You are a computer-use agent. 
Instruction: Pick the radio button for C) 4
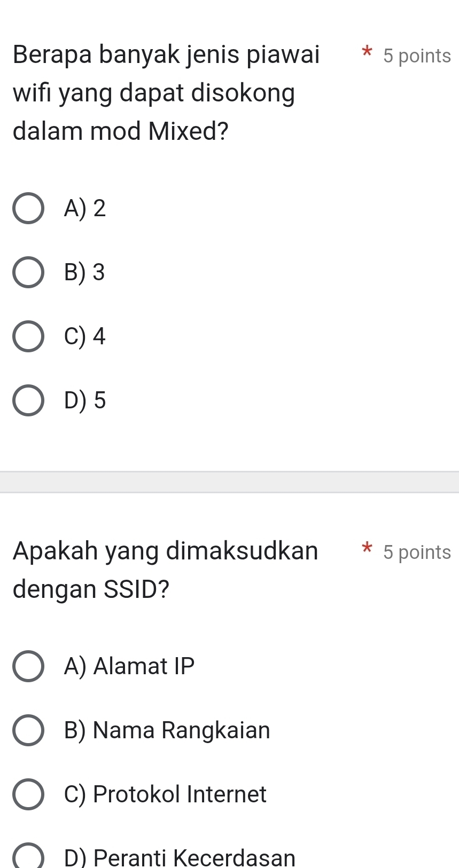tap(28, 337)
